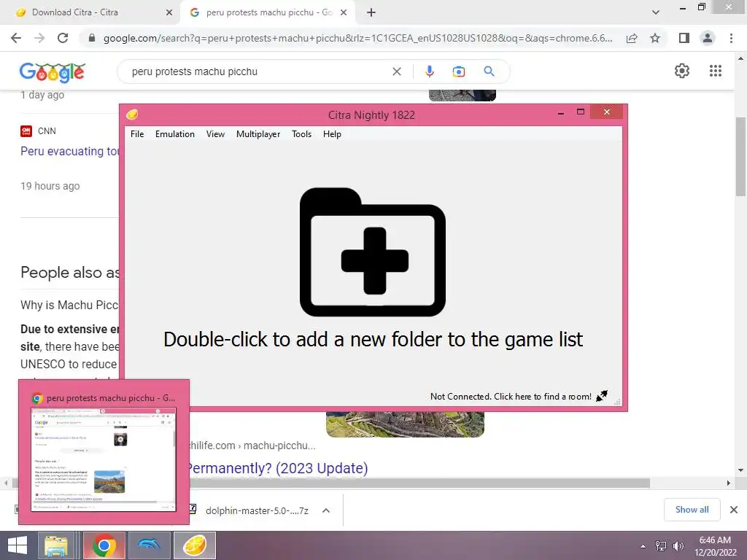Switch to the Download Citra browser tab
The width and height of the screenshot is (747, 560).
click(90, 12)
